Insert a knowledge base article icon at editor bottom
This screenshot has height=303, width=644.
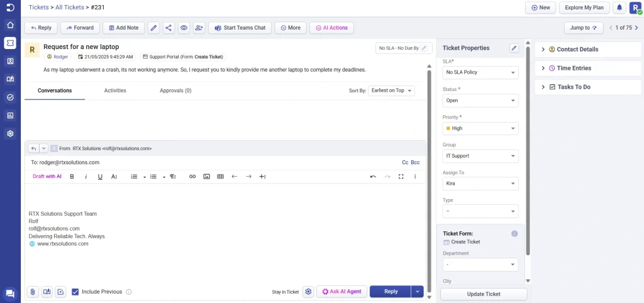coord(47,292)
